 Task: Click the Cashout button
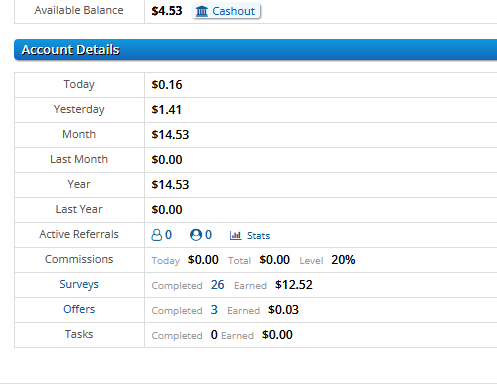226,11
